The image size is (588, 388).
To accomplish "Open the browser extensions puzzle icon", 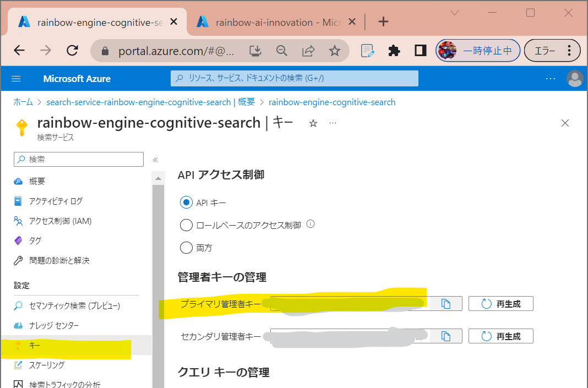I will pos(394,51).
